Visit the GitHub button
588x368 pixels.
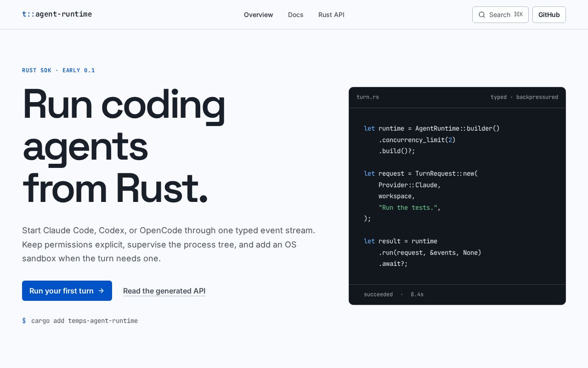pos(549,15)
